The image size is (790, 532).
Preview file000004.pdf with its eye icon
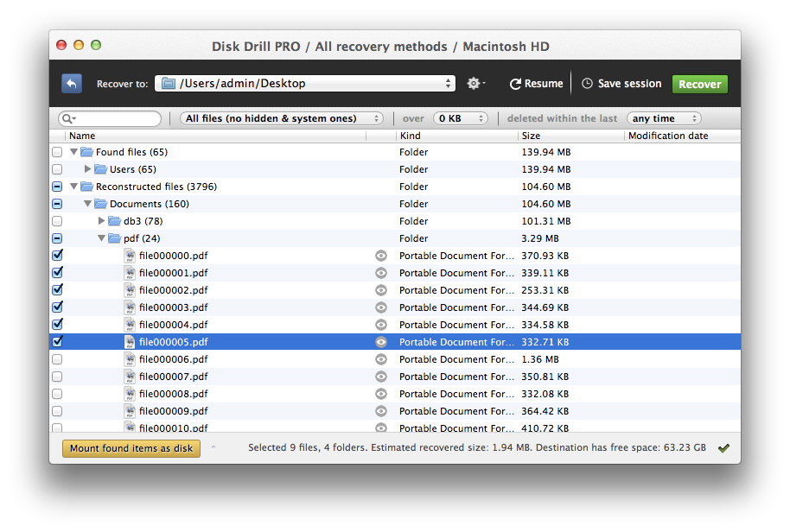coord(381,325)
